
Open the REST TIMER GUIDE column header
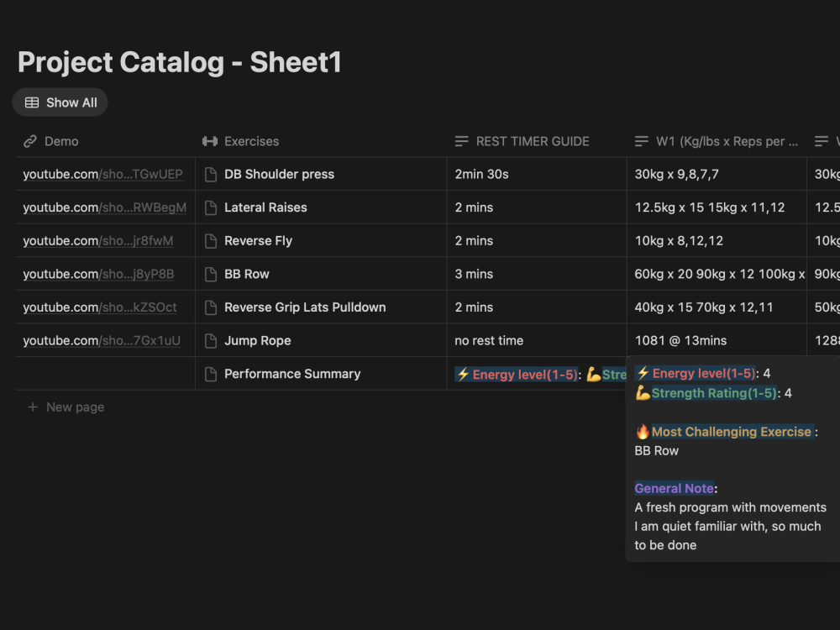[x=537, y=141]
